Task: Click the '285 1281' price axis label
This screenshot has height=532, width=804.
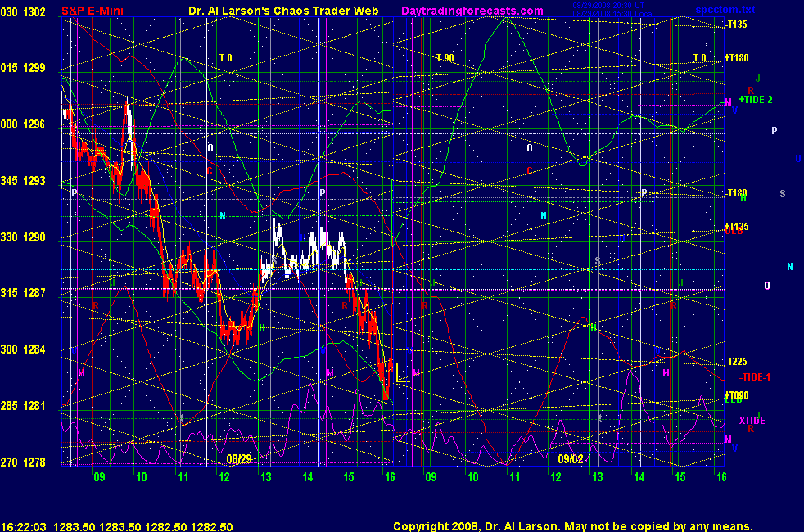Action: click(23, 406)
